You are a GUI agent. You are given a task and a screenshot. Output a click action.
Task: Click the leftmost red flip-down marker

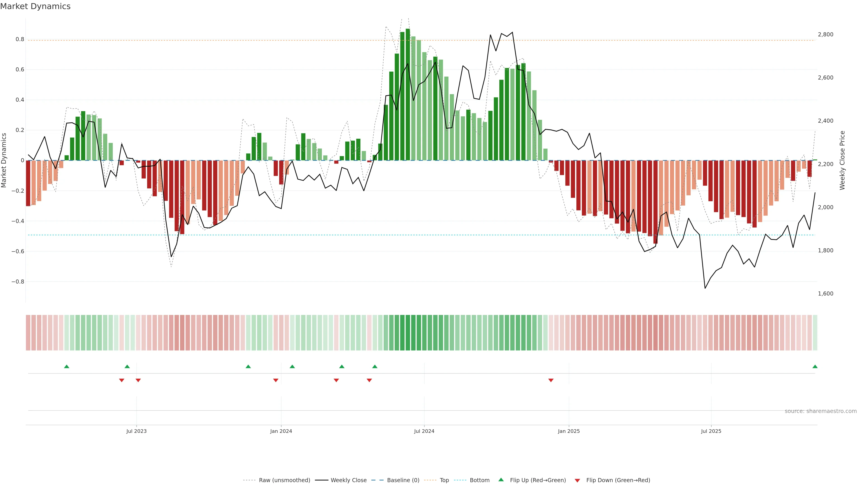coord(122,380)
